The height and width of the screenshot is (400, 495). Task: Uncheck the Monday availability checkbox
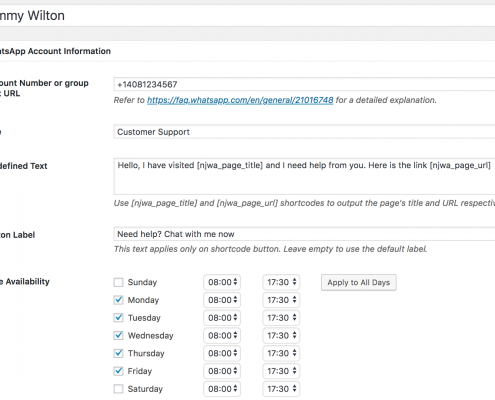(118, 300)
